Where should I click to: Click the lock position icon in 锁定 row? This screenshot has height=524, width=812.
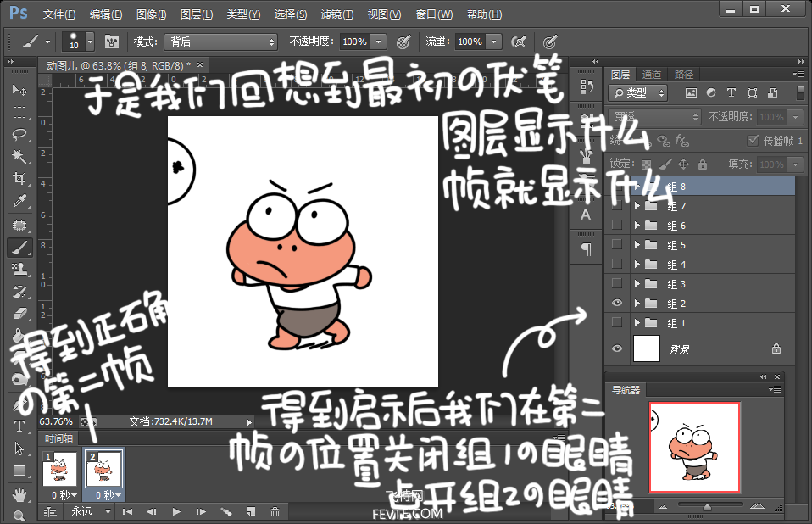tap(683, 164)
